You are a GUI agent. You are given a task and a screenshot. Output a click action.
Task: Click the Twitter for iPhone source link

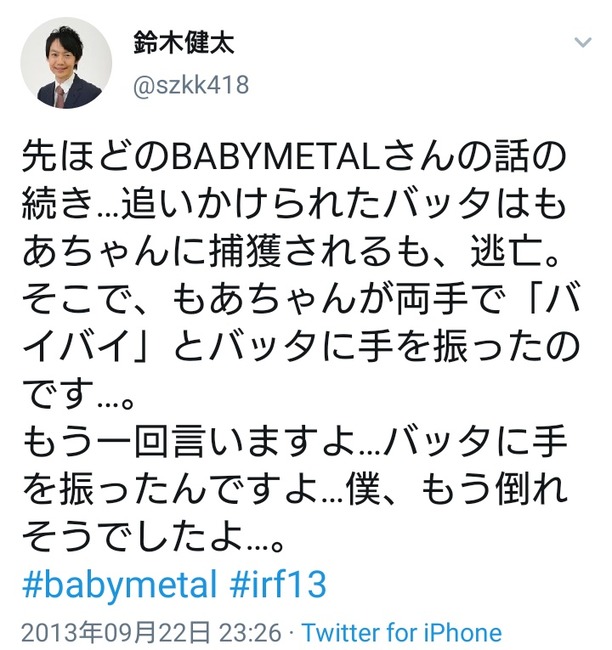click(x=402, y=633)
